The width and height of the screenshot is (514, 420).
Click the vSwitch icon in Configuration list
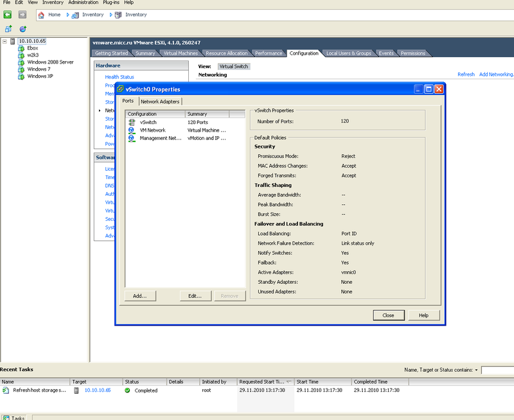tap(132, 122)
